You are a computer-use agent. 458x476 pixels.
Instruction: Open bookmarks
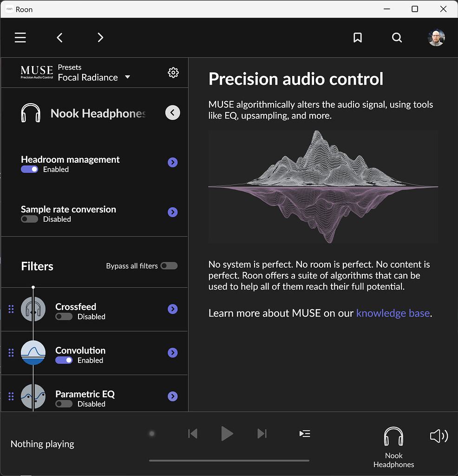click(357, 37)
